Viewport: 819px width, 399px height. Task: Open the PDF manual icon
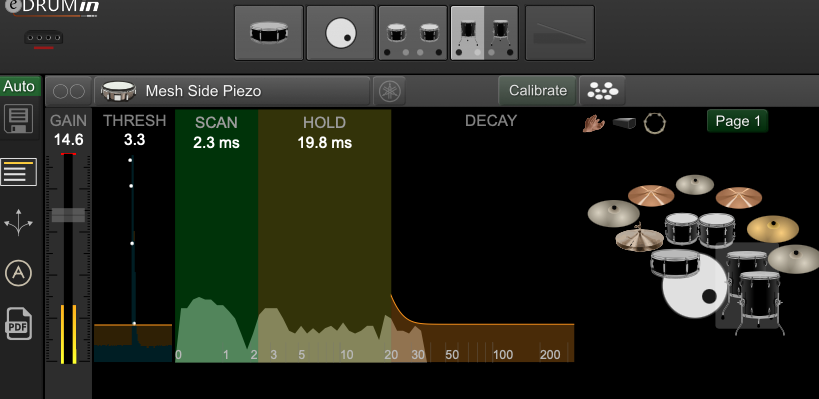point(19,324)
